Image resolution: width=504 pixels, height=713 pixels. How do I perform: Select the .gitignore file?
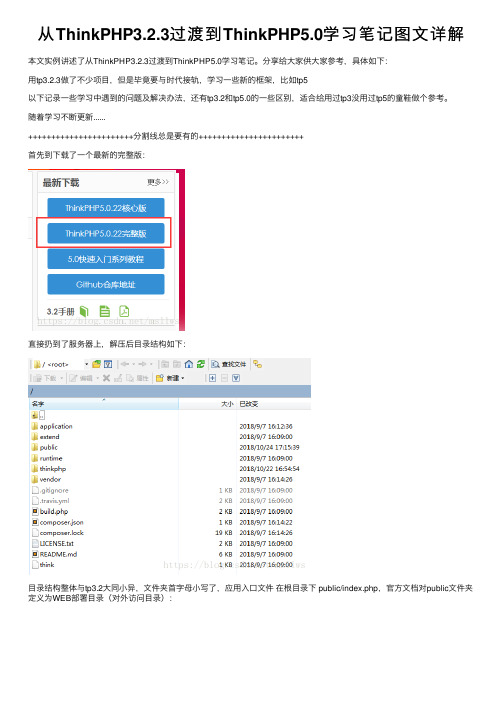coord(50,490)
